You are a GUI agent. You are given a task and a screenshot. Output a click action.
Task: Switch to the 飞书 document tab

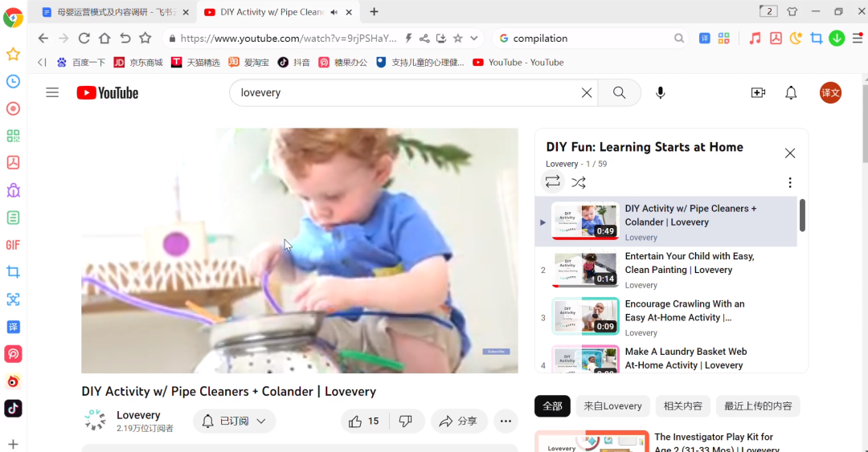point(116,11)
